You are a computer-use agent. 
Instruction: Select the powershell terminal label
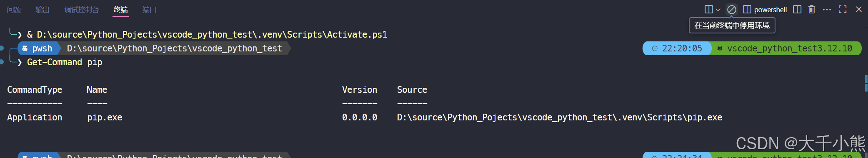point(770,10)
